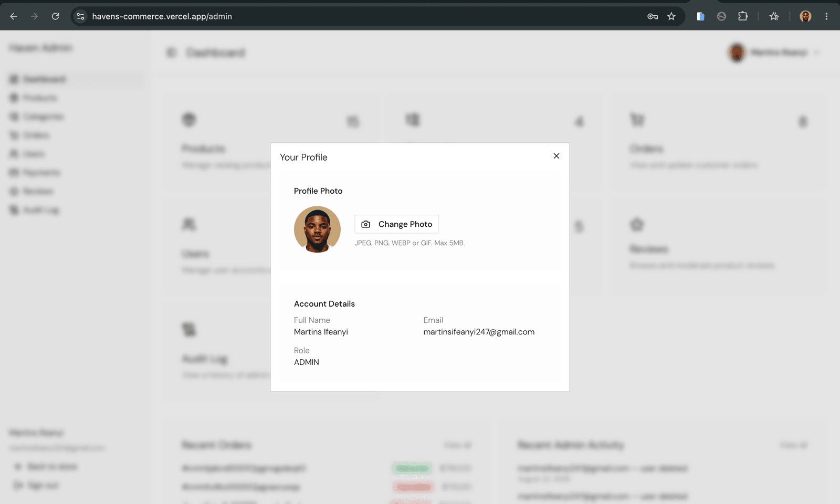This screenshot has width=840, height=504.
Task: Click the name 'Martins Ifeanyi' in the dialog
Action: 321,332
